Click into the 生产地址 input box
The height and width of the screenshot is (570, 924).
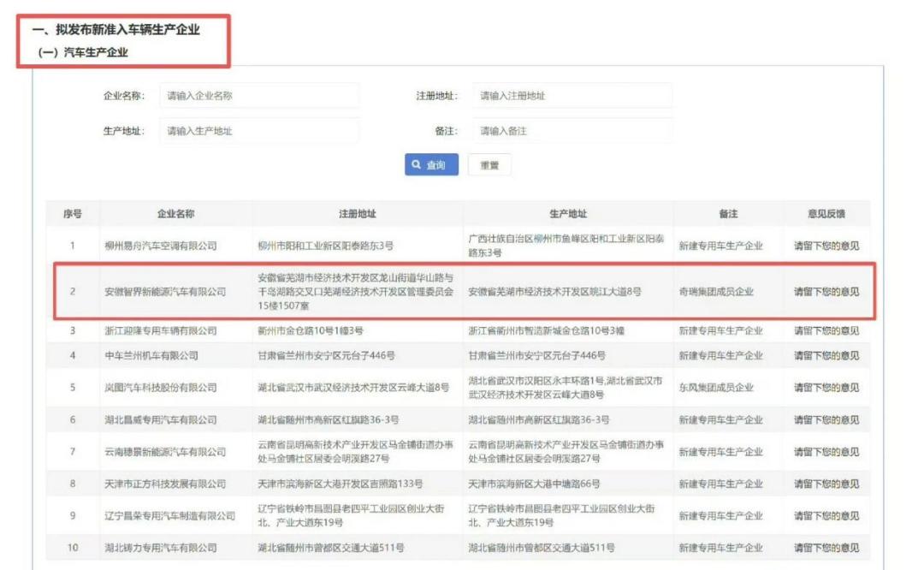click(259, 131)
